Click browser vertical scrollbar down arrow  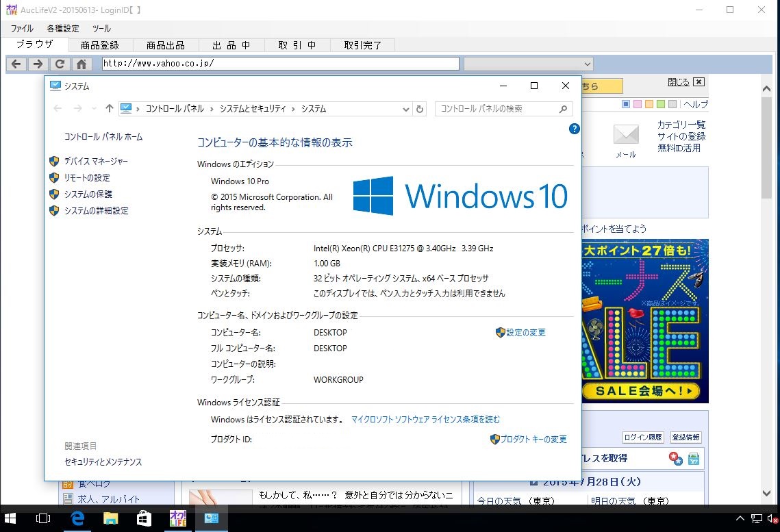click(x=766, y=493)
